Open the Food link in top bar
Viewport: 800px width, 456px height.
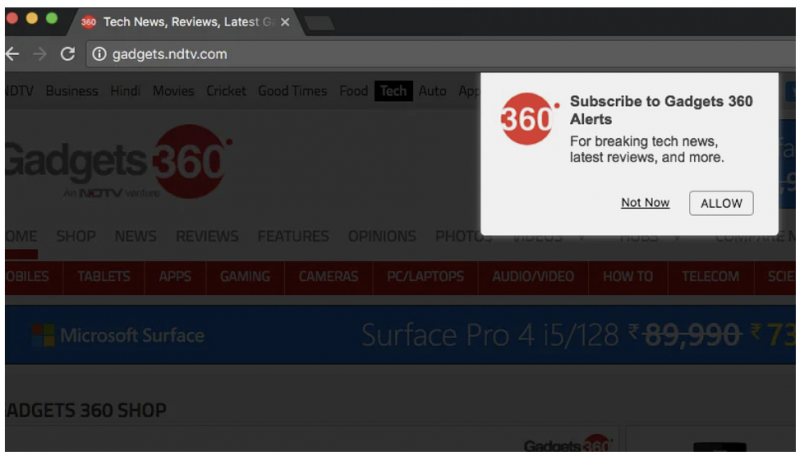pyautogui.click(x=354, y=91)
